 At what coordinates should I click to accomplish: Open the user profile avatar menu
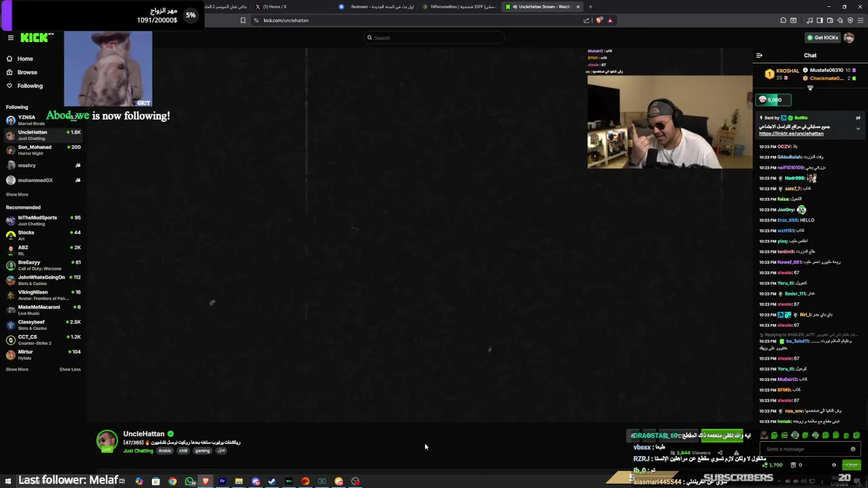click(x=849, y=38)
